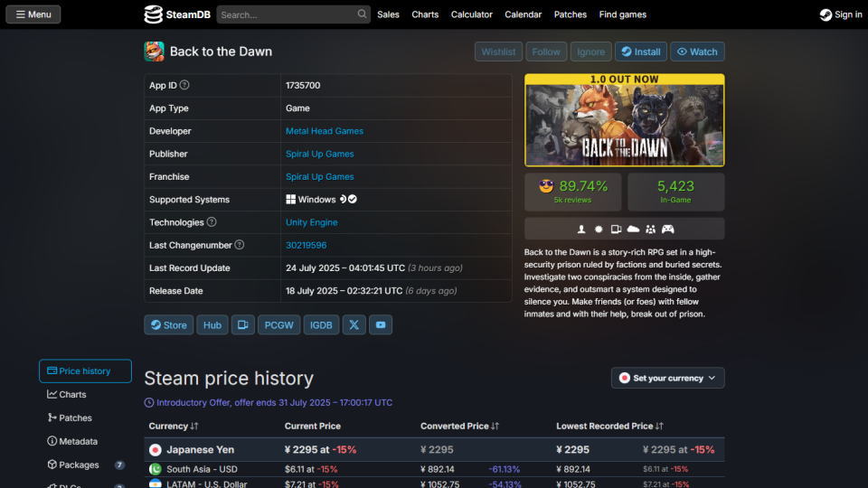
Task: Click the Steam Cloud category icon
Action: [633, 229]
